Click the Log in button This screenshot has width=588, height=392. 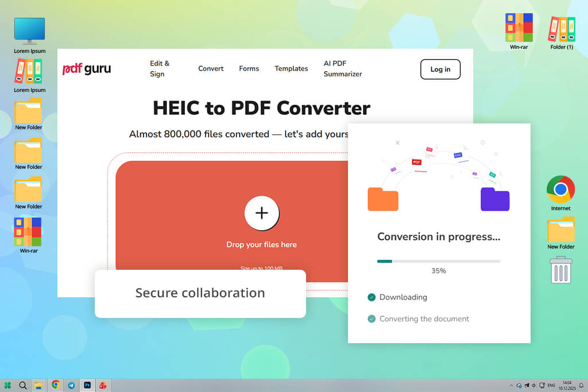(x=440, y=69)
